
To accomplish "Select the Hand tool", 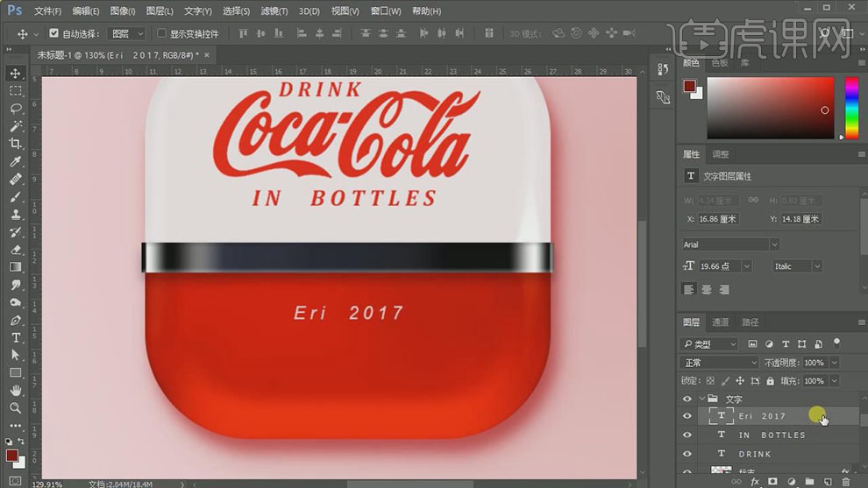I will tap(16, 390).
